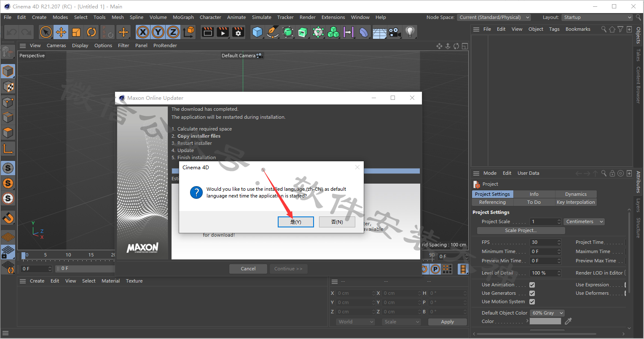Screen dimensions: 644x339
Task: Open Node Space dropdown
Action: [494, 17]
